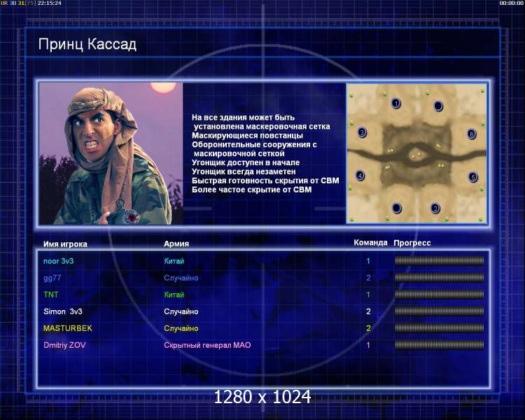Image resolution: width=525 pixels, height=420 pixels.
Task: Click line 'Оборонительные сооружения с'
Action: click(x=254, y=145)
